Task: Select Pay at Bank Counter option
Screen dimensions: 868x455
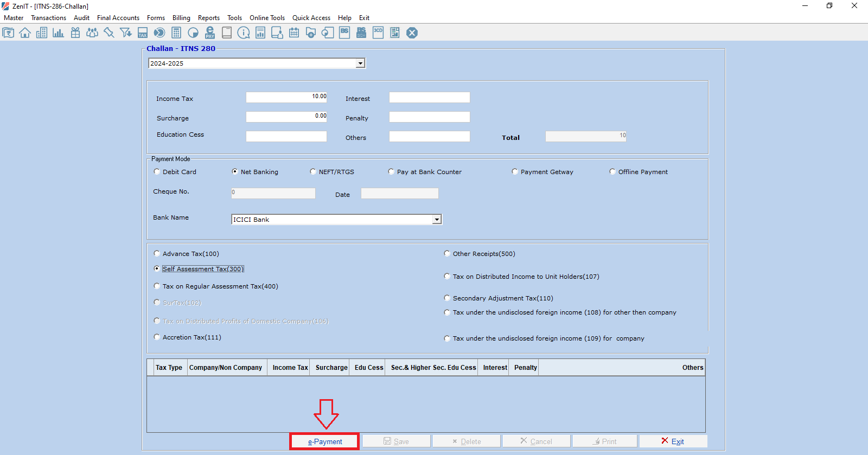Action: tap(391, 171)
